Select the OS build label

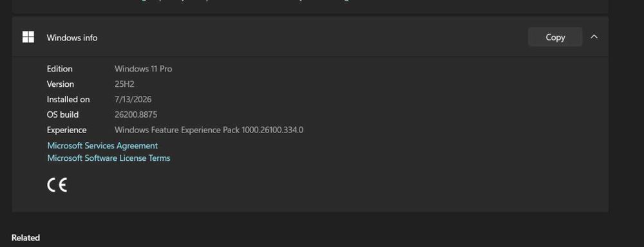point(62,114)
